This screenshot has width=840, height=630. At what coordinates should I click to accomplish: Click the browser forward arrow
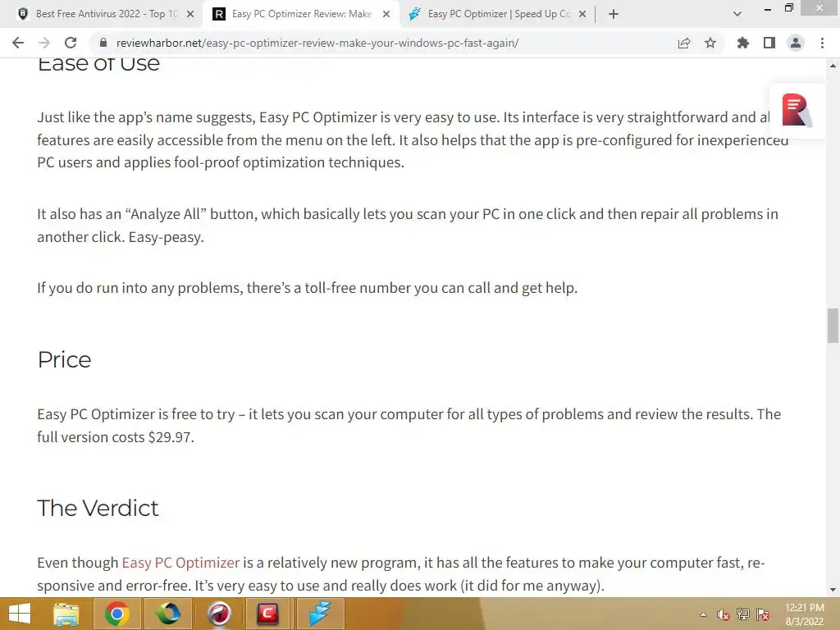[x=44, y=43]
